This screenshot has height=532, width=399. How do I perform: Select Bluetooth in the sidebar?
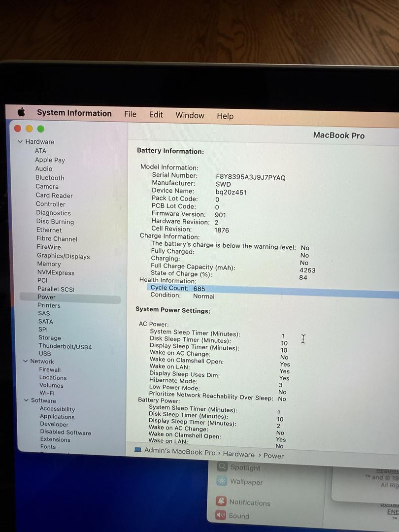[50, 177]
